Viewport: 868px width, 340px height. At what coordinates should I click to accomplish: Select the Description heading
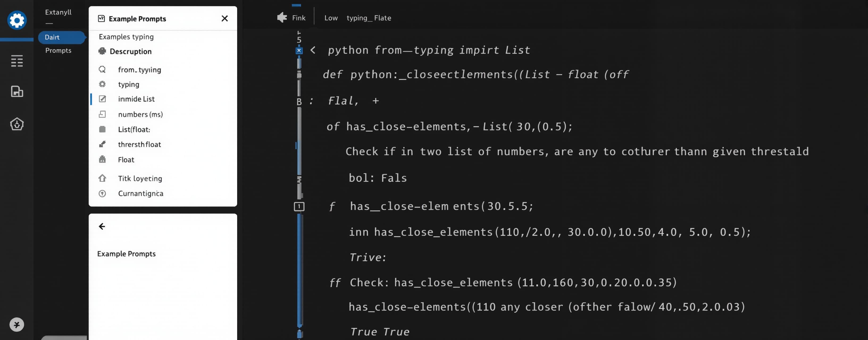pos(130,52)
